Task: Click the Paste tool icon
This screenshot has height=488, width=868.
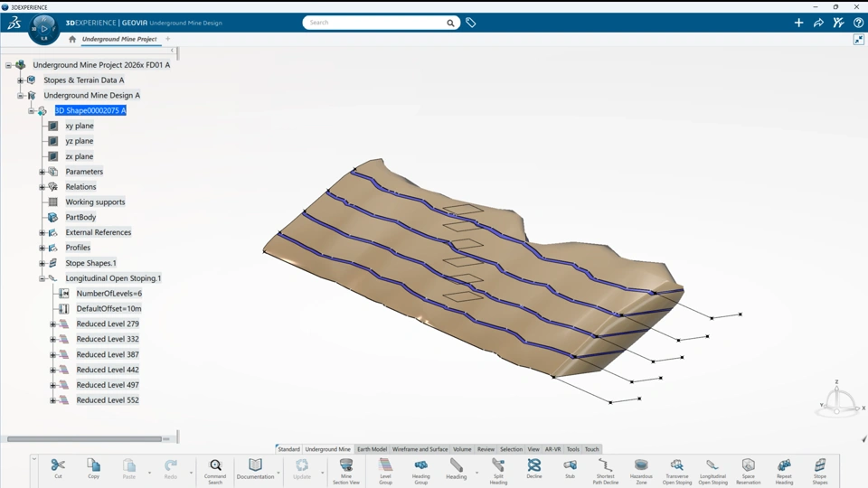Action: point(129,468)
